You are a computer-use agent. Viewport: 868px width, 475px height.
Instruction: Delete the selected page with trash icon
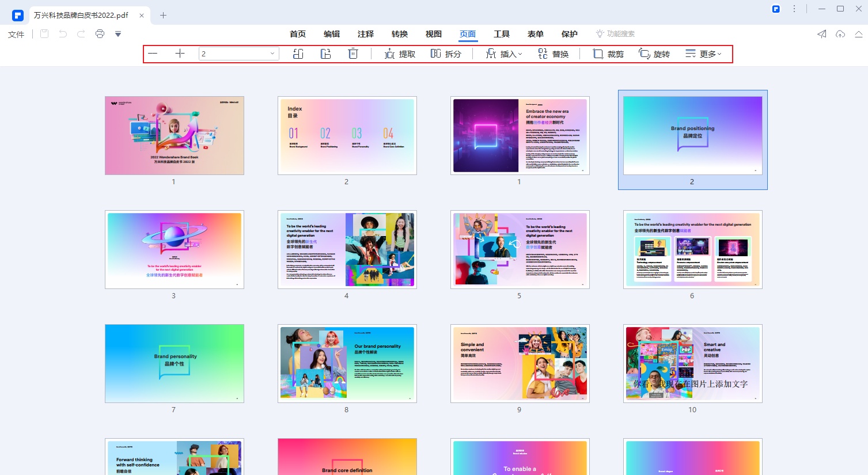pyautogui.click(x=353, y=54)
